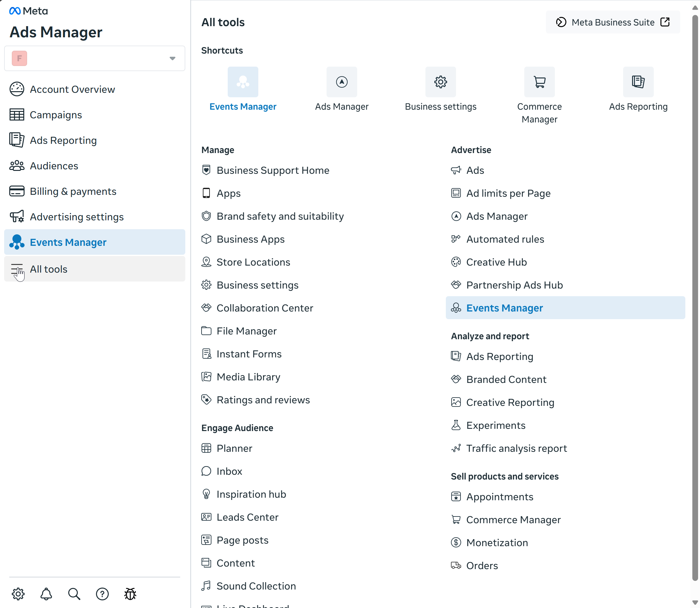This screenshot has height=608, width=700.
Task: Click the search magnifier icon
Action: [x=74, y=594]
